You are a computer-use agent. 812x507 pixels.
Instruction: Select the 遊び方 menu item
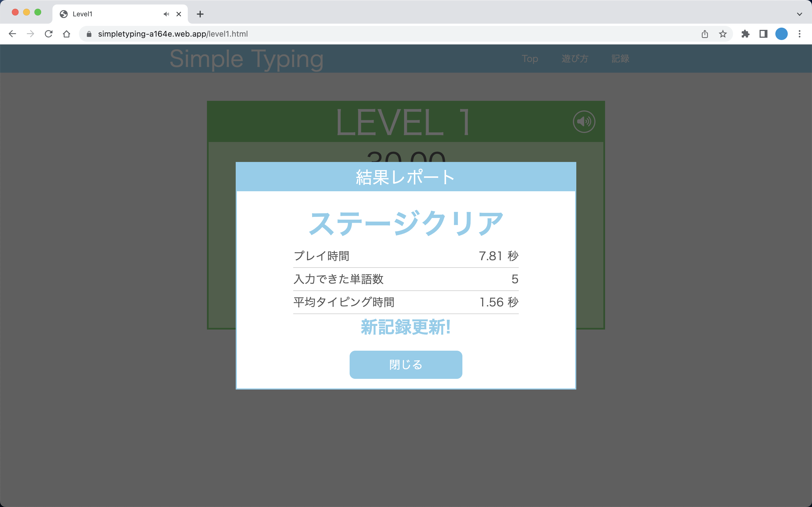pos(574,59)
